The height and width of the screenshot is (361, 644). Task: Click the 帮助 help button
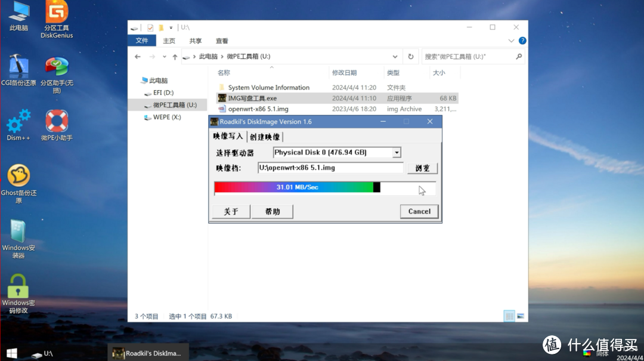272,211
